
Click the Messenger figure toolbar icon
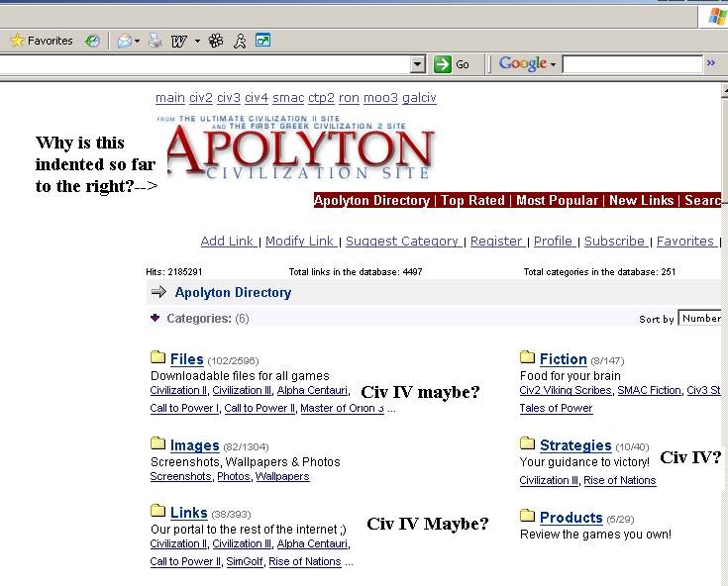pos(240,41)
